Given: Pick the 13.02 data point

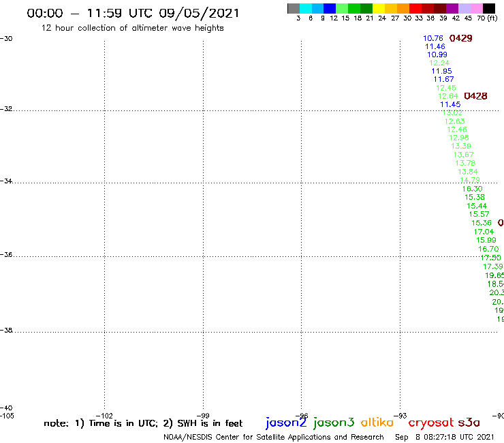Looking at the screenshot, I should [452, 112].
